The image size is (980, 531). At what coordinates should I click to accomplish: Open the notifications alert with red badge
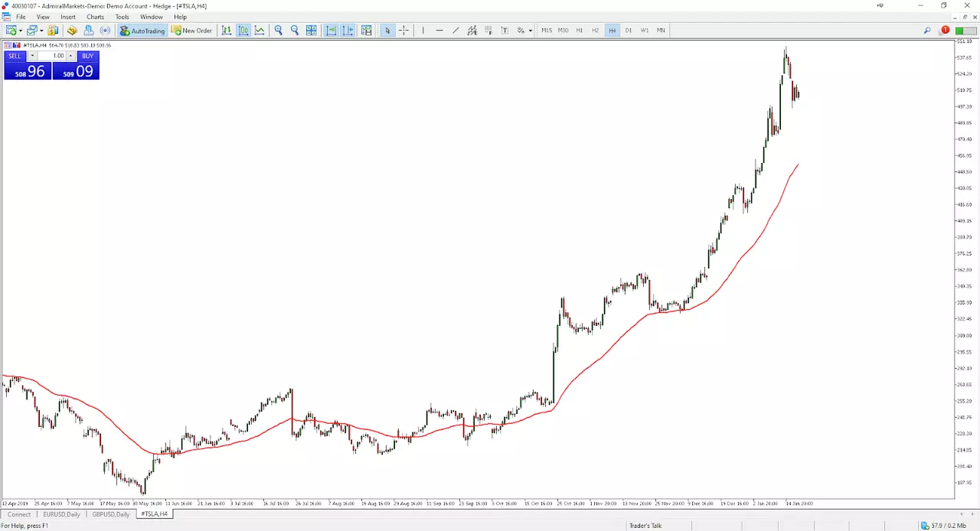[x=943, y=31]
